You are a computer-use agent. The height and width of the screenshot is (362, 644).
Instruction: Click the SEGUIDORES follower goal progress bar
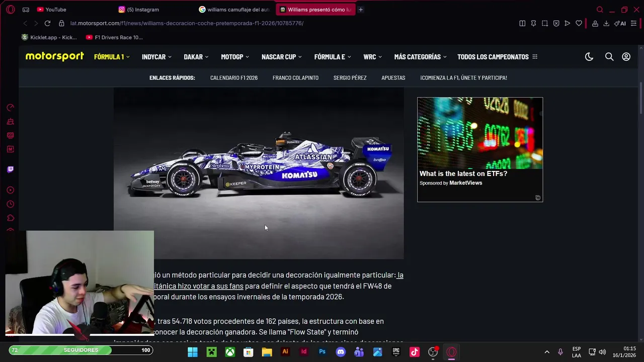tap(81, 350)
